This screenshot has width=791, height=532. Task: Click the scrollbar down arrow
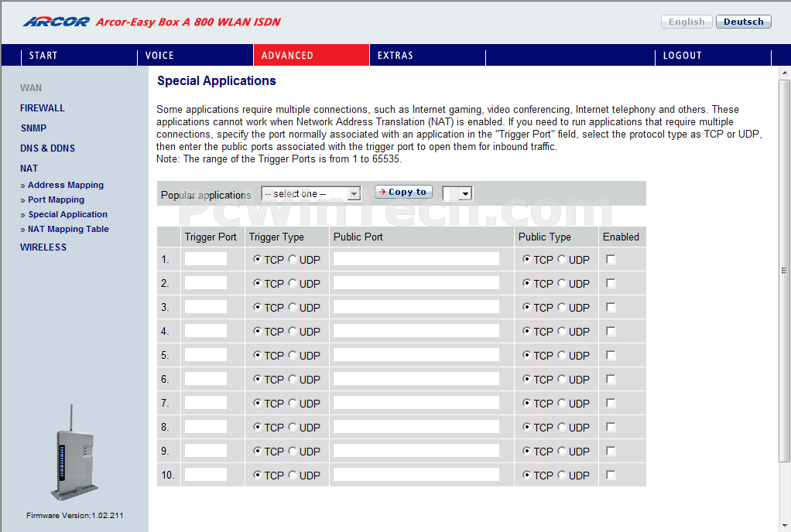pos(784,527)
